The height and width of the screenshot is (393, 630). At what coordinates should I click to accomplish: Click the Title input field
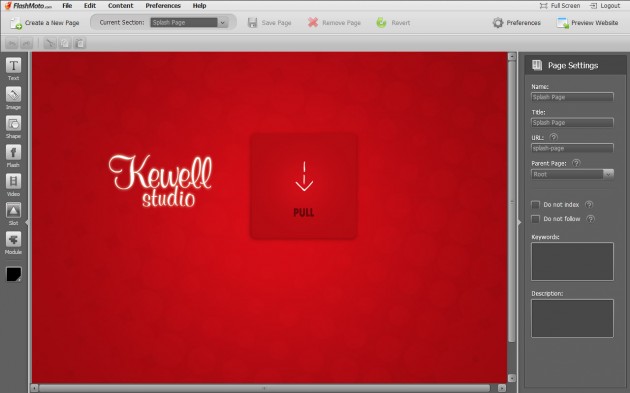click(572, 123)
